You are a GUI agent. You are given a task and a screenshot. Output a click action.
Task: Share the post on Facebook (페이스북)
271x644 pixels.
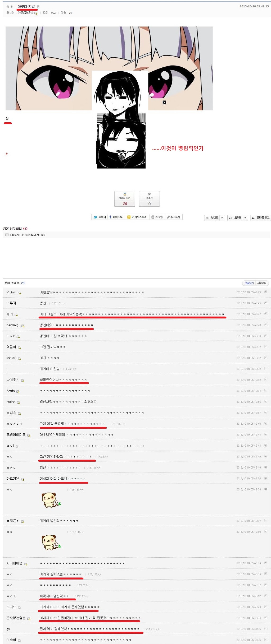pyautogui.click(x=116, y=217)
